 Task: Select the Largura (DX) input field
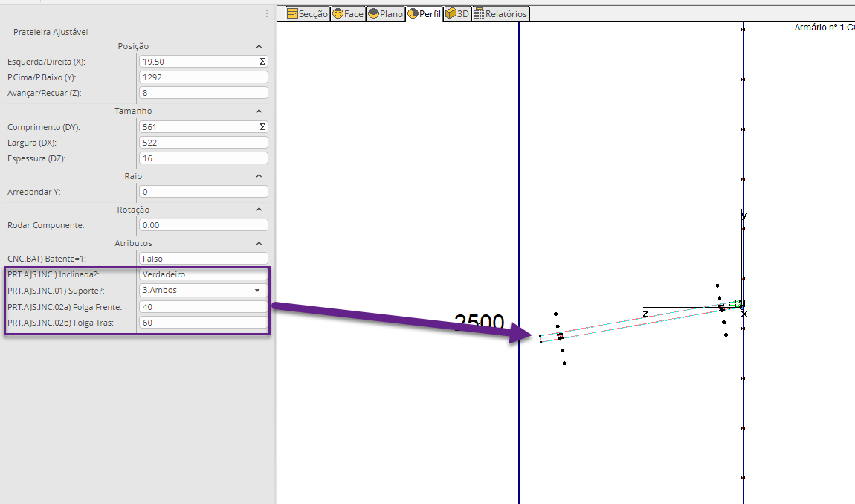tap(204, 143)
